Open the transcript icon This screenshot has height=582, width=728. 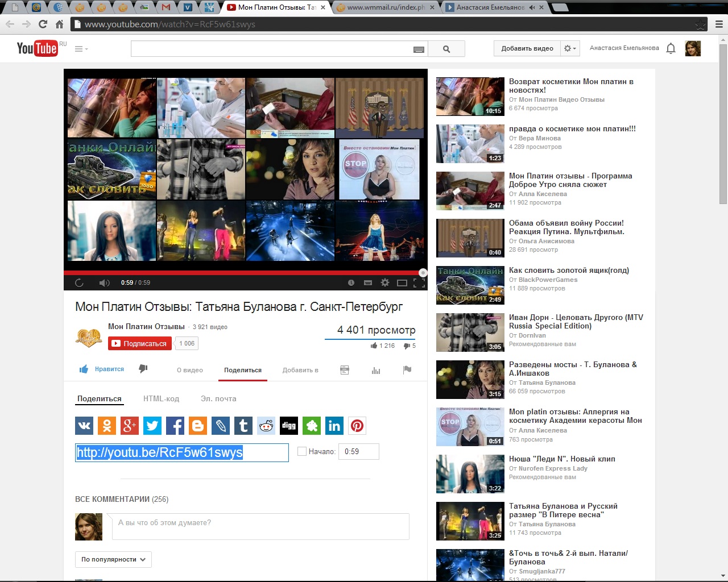click(345, 370)
